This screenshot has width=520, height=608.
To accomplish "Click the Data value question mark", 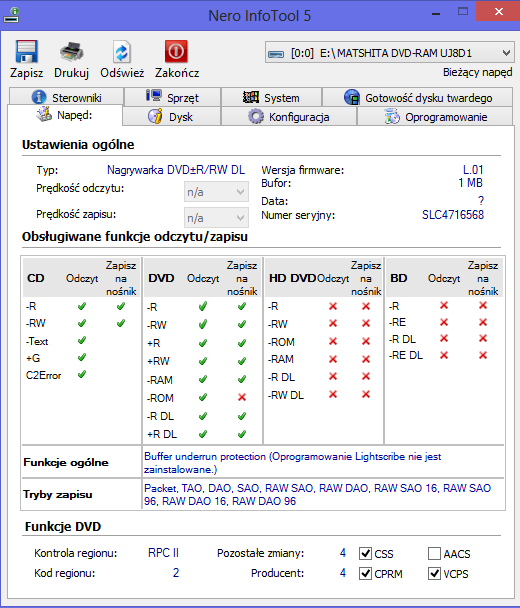I will click(481, 200).
